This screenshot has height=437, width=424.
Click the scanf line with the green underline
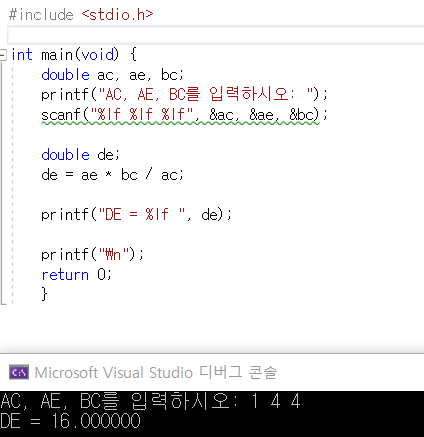pos(184,115)
